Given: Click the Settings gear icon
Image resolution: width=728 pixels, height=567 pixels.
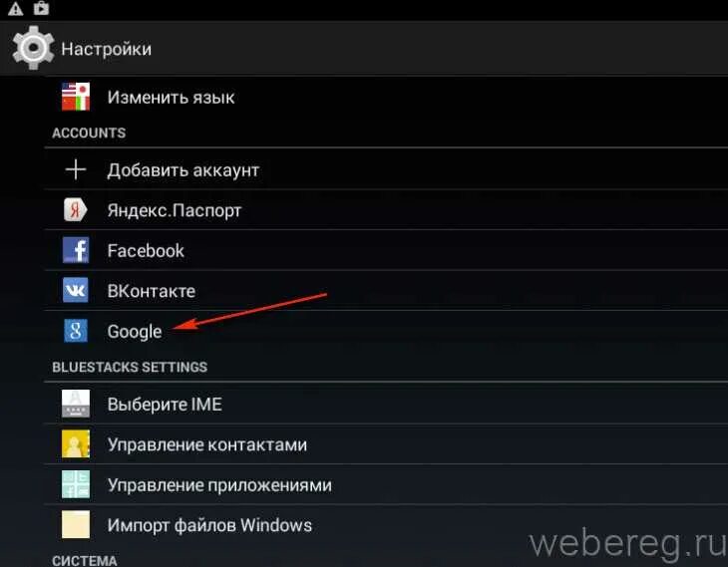Looking at the screenshot, I should click(33, 48).
